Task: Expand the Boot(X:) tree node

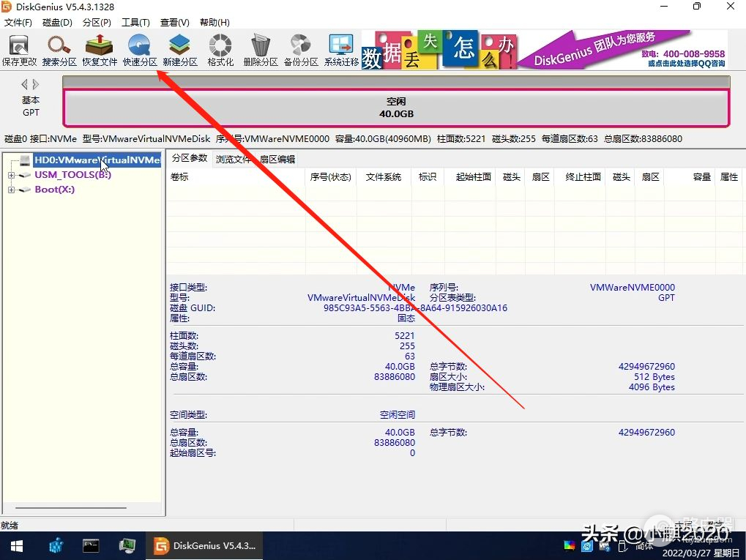Action: click(12, 190)
